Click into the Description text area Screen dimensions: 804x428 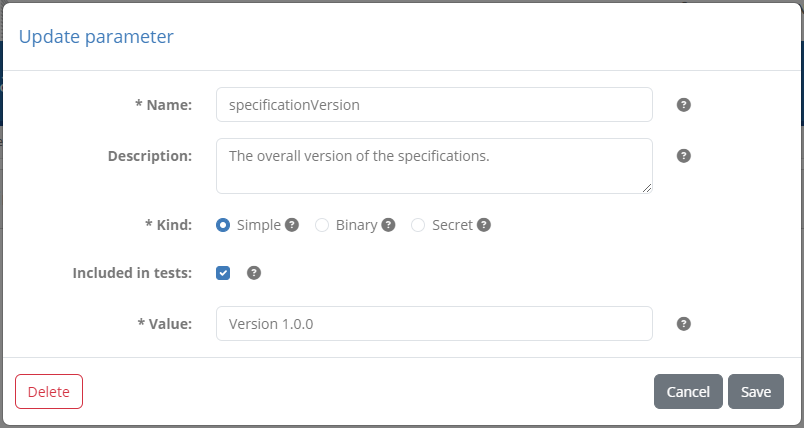tap(434, 166)
